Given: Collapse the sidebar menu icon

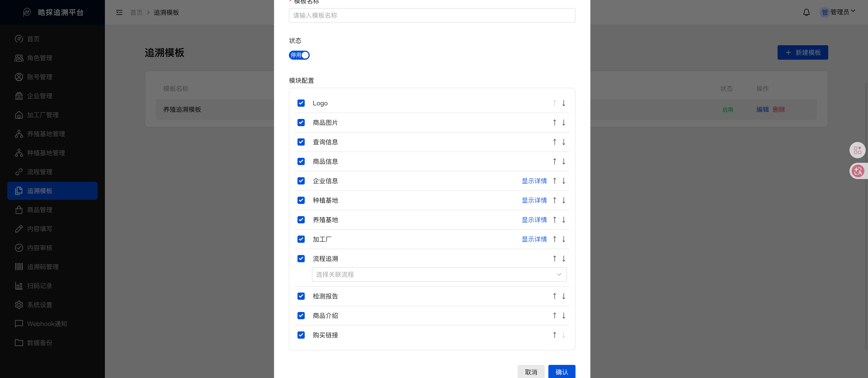Looking at the screenshot, I should point(119,12).
